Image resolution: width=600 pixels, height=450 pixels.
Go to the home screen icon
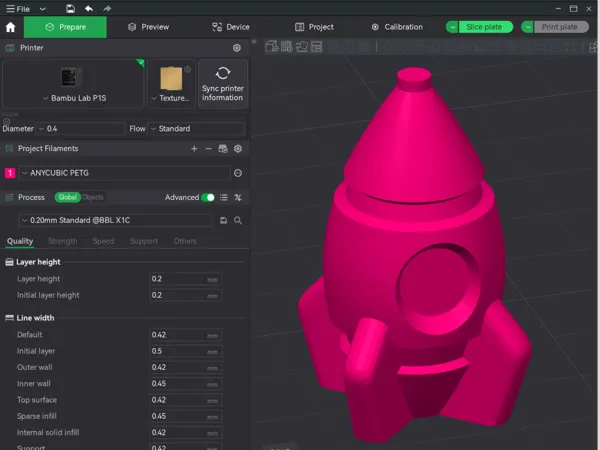pyautogui.click(x=10, y=27)
